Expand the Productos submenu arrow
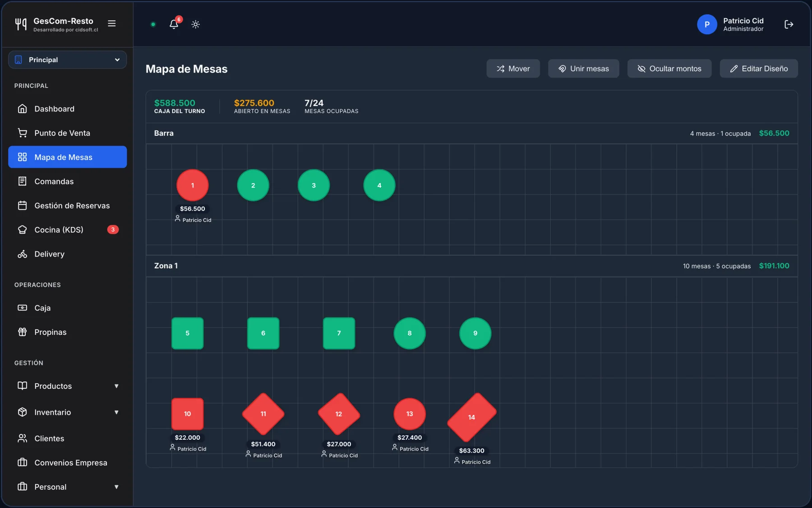 click(x=116, y=386)
